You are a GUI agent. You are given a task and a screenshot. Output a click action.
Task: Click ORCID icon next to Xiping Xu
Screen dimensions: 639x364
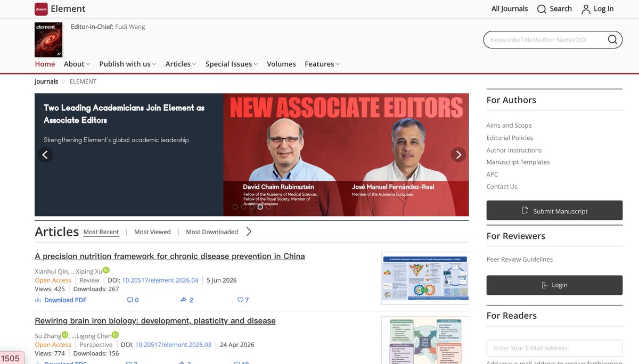click(x=106, y=270)
